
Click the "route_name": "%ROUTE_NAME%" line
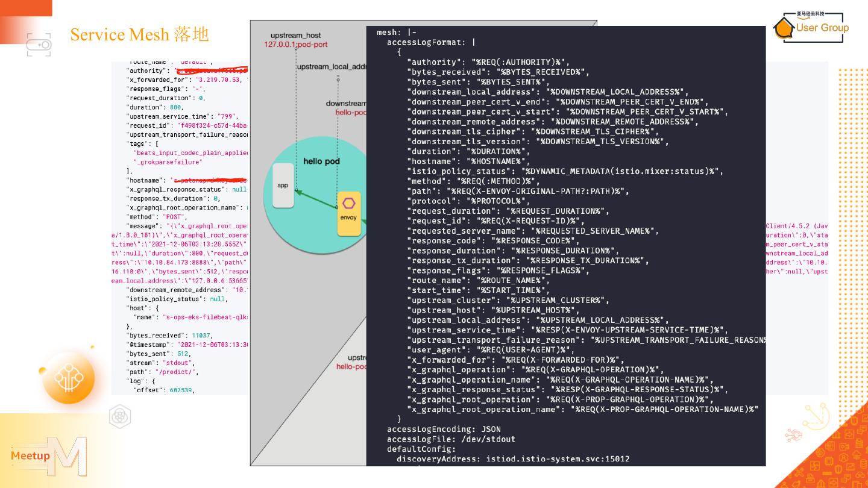(x=478, y=281)
